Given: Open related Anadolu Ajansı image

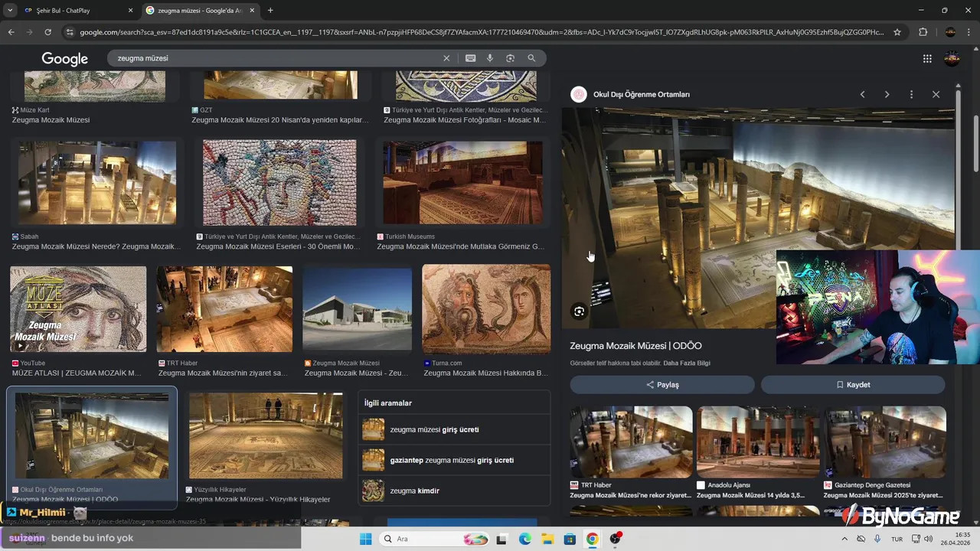Looking at the screenshot, I should click(758, 442).
